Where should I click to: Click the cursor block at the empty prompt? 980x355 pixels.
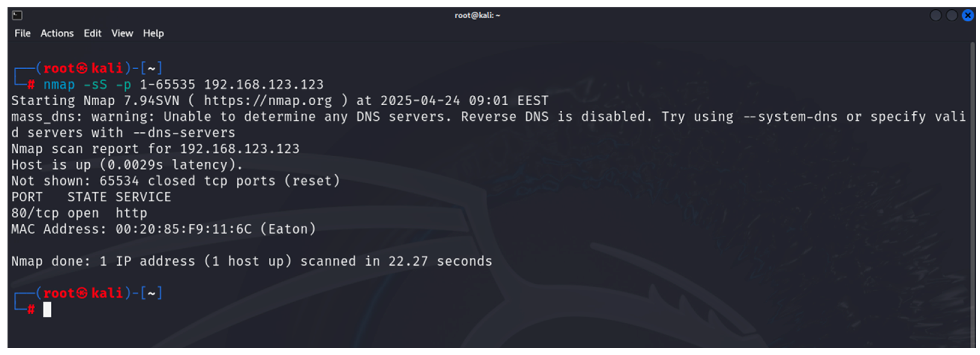tap(47, 309)
